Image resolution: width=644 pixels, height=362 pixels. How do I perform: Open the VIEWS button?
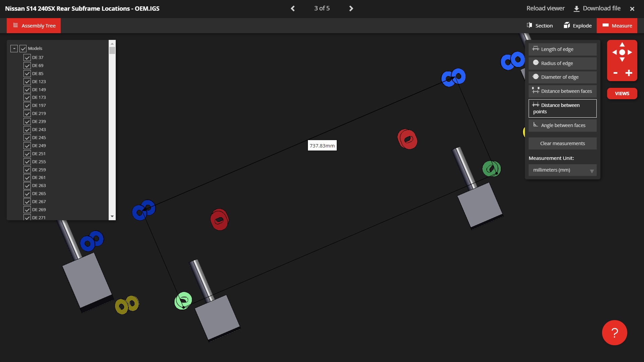click(x=622, y=94)
